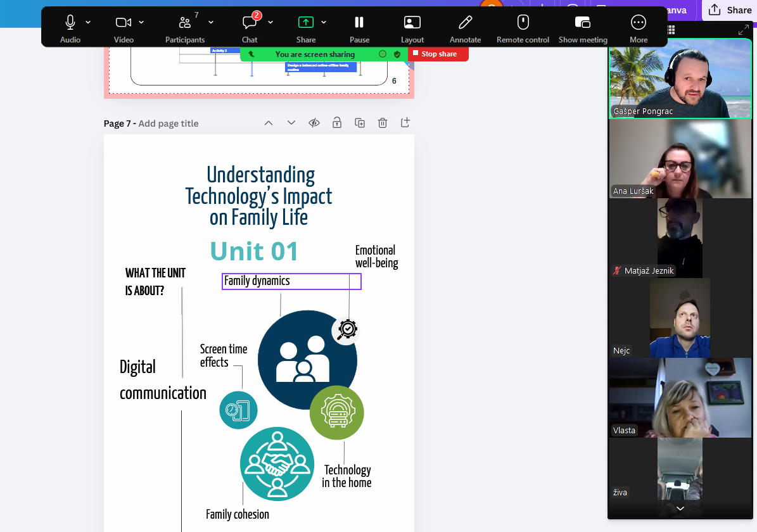Click the Remote control mouse icon

[523, 28]
